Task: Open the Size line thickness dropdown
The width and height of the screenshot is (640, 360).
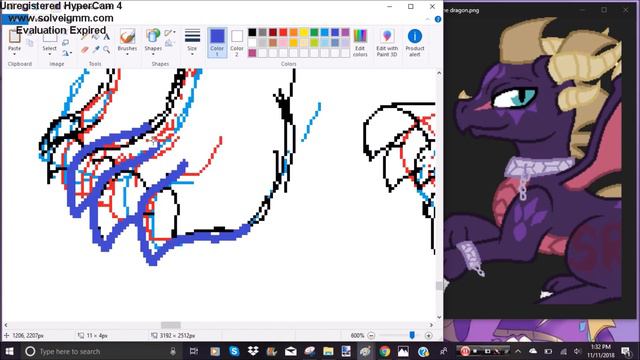Action: pyautogui.click(x=192, y=42)
